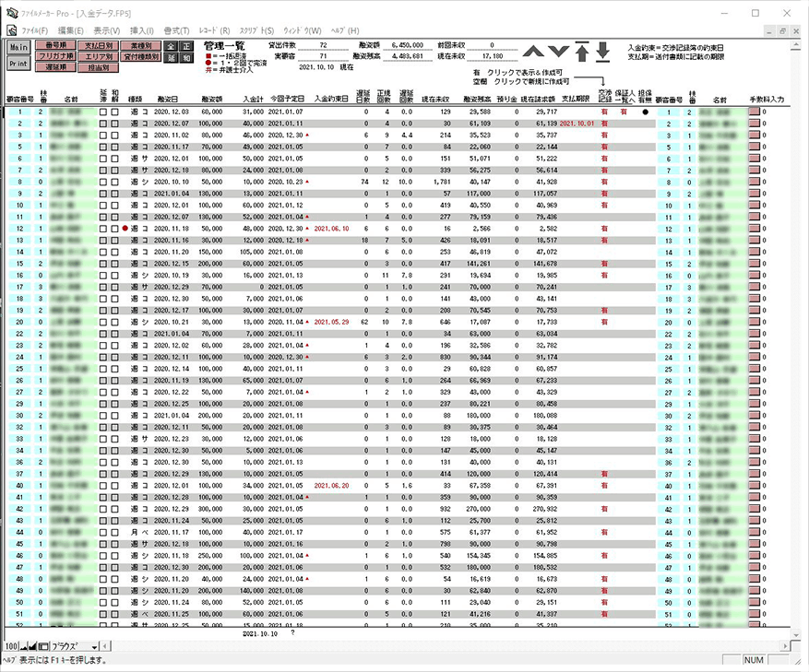Click the zoom out mountain icon
The image size is (809, 672).
pos(23,646)
